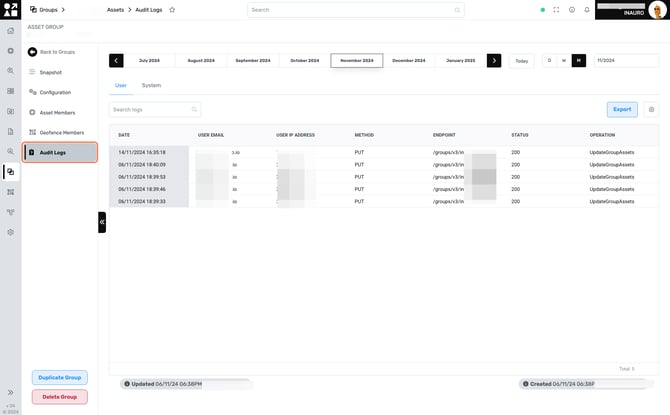Viewport: 670px width, 415px height.
Task: Open the Home icon in left rail
Action: 11,31
